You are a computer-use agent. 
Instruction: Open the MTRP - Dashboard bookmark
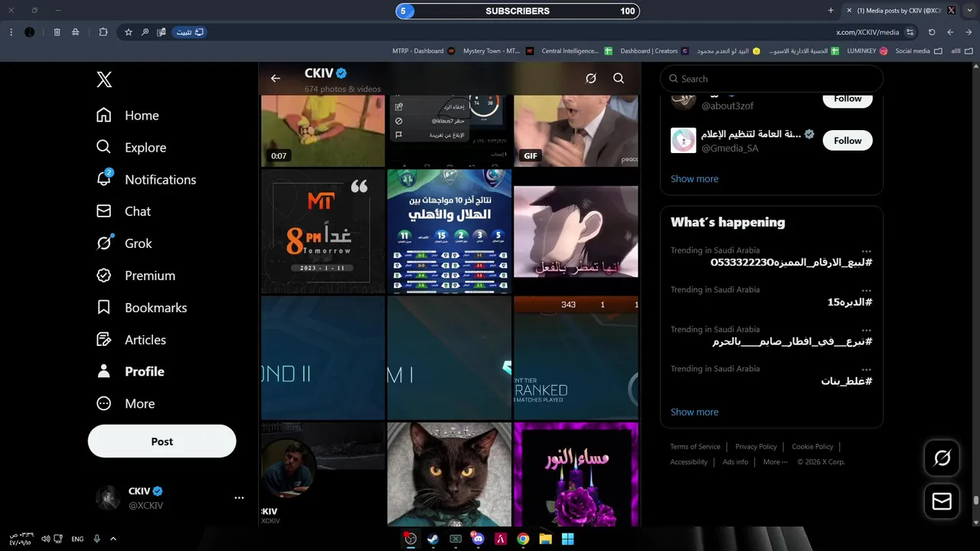point(423,51)
